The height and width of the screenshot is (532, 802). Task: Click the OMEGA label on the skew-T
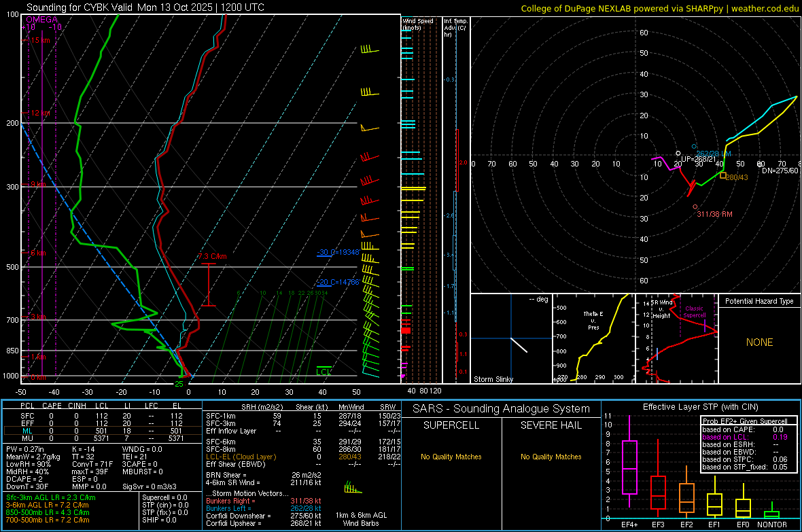click(42, 20)
